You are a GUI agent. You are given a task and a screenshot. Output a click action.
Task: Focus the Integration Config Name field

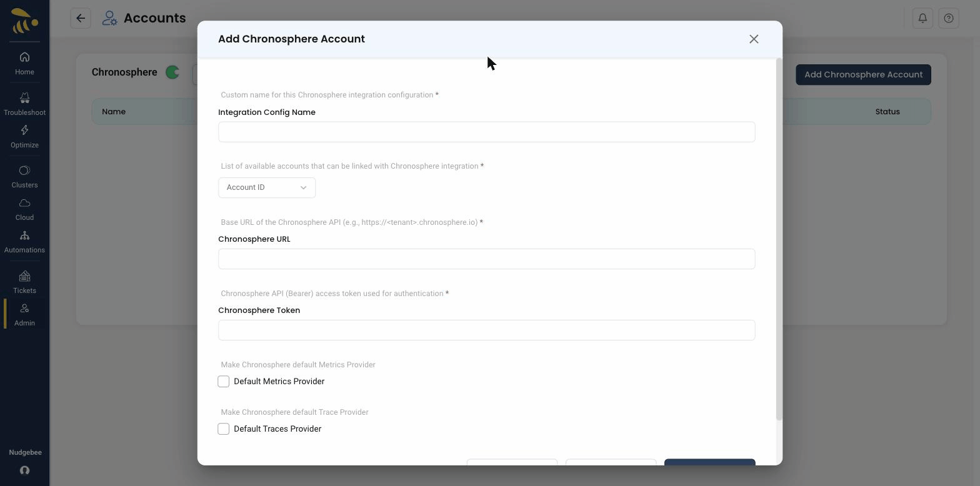pyautogui.click(x=487, y=132)
